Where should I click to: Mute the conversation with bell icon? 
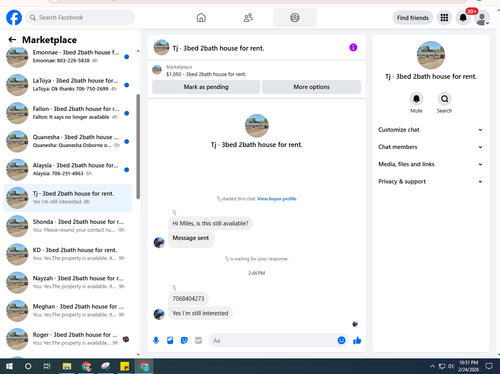tap(416, 99)
